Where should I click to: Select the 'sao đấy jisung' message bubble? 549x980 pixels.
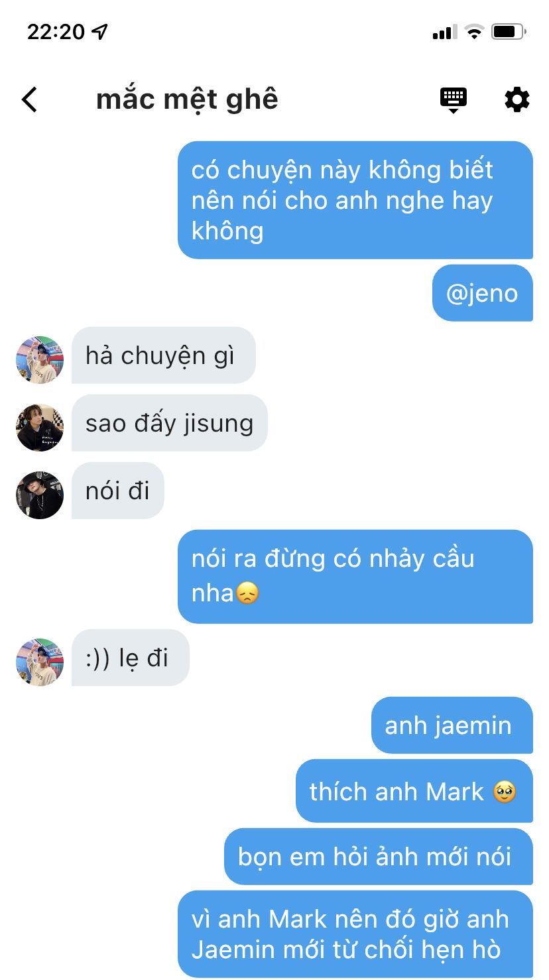[170, 423]
